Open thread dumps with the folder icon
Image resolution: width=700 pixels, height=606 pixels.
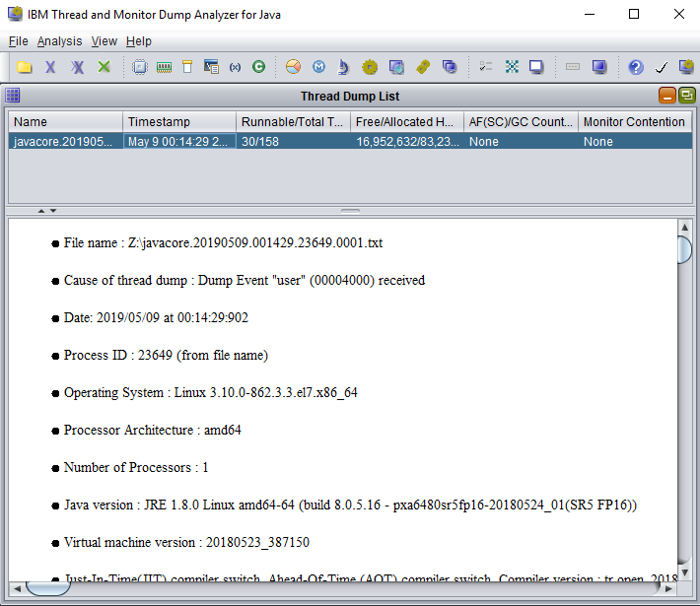[x=25, y=67]
